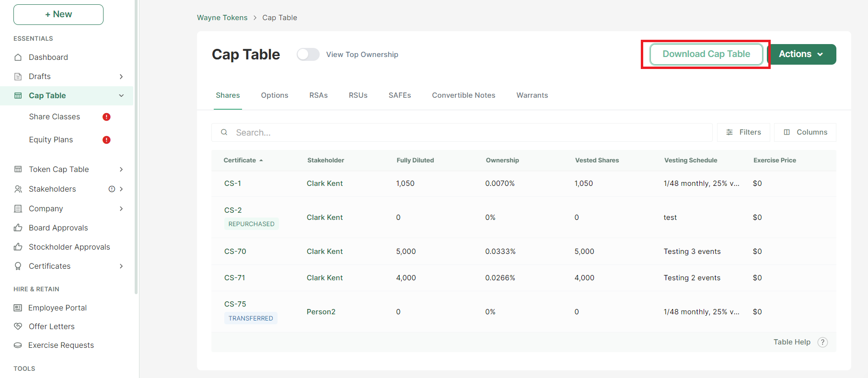This screenshot has height=378, width=868.
Task: Click the red alert icon beside Equity Plans
Action: tap(106, 140)
